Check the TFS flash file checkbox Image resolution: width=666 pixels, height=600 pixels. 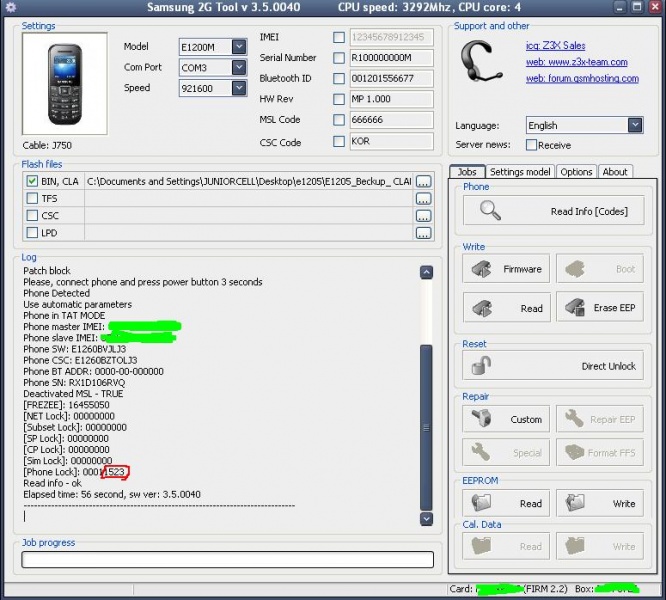(32, 198)
